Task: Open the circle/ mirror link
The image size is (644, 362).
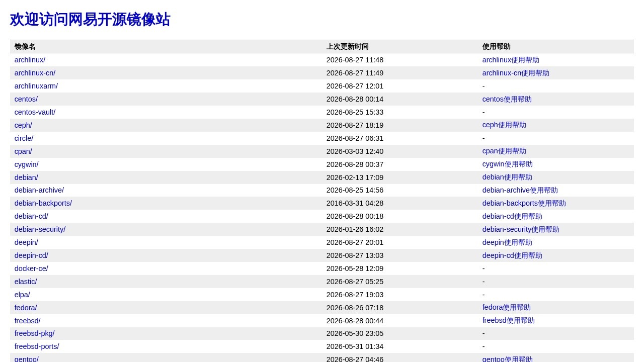Action: point(24,138)
